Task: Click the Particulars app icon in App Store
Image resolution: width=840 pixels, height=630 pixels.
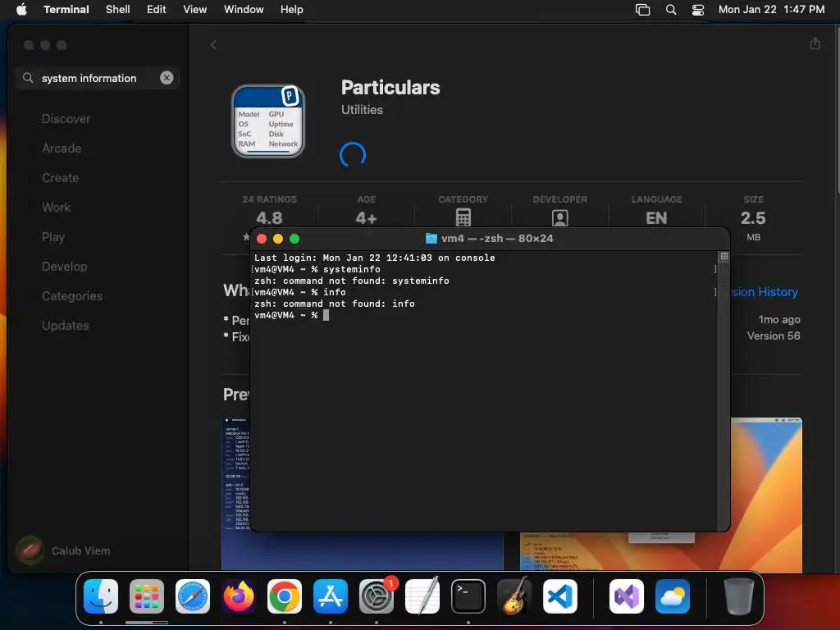Action: coord(268,121)
